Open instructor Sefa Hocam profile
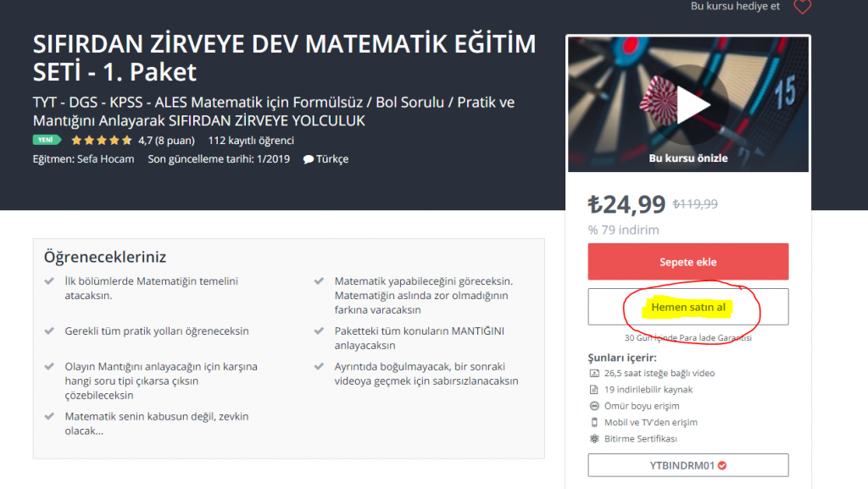This screenshot has height=489, width=868. (x=105, y=159)
